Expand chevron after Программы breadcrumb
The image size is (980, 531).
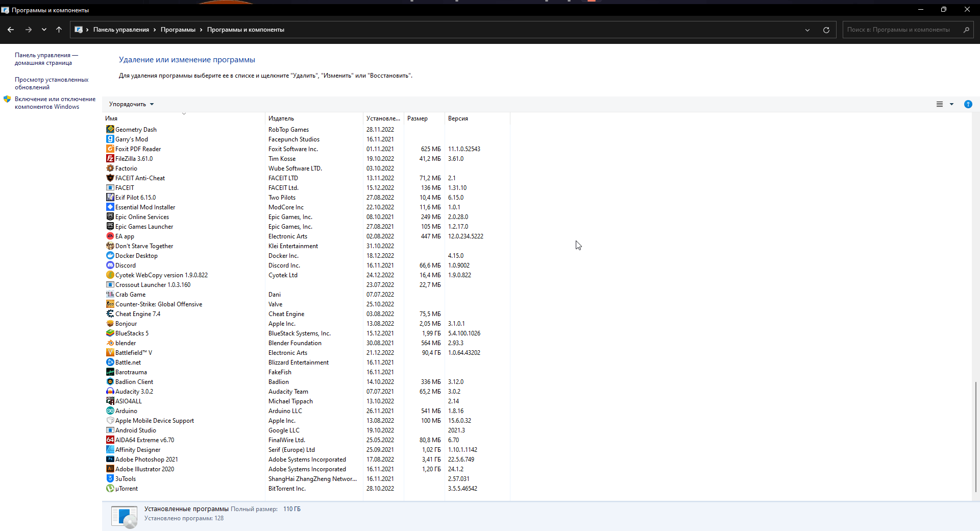coord(201,30)
